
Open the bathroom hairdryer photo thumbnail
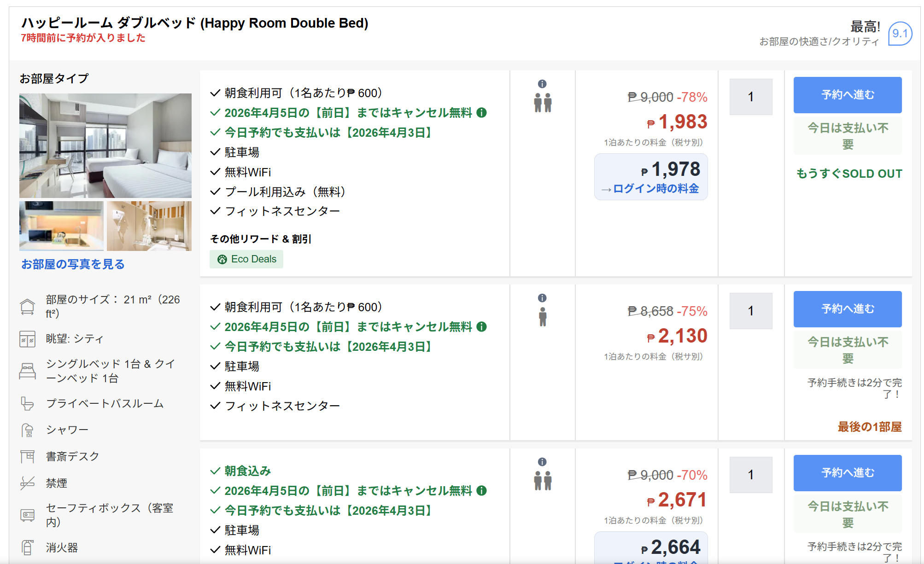click(149, 226)
